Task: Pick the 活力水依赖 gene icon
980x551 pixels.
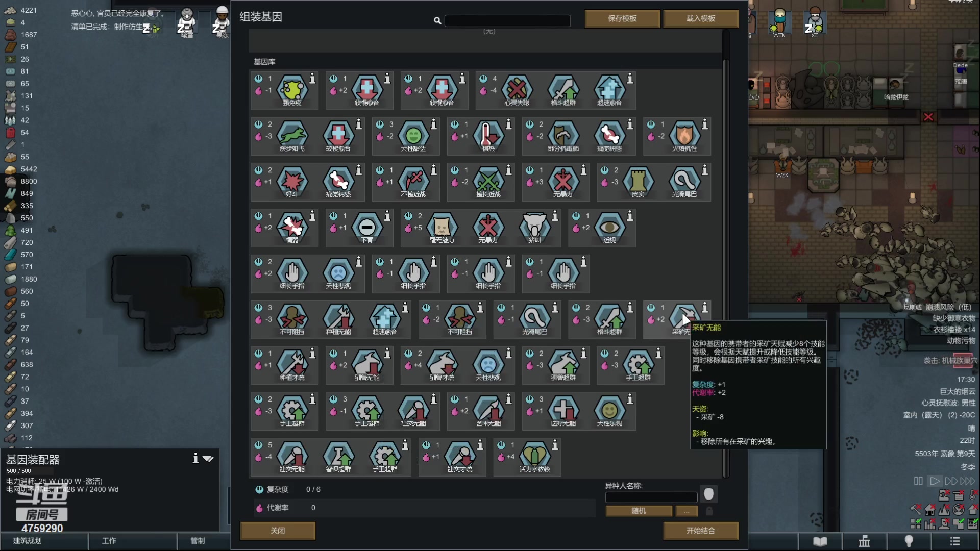Action: [534, 456]
